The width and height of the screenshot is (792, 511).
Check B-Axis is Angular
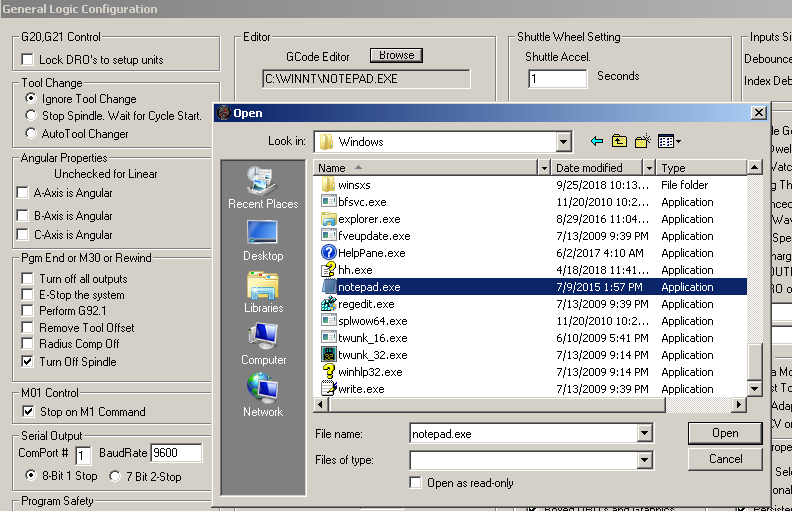[x=22, y=216]
